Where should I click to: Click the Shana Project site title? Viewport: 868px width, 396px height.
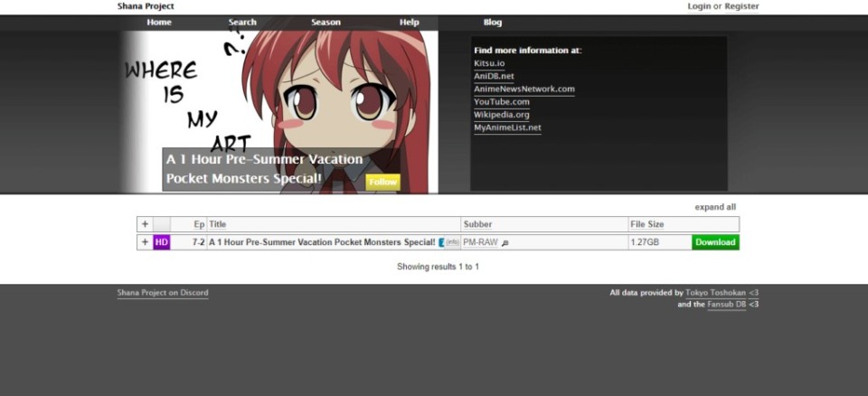(146, 6)
